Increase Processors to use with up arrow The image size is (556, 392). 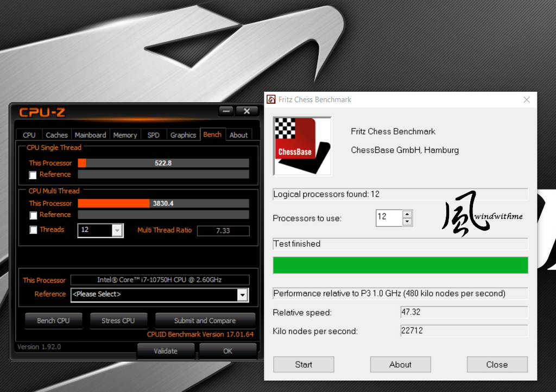click(x=407, y=214)
